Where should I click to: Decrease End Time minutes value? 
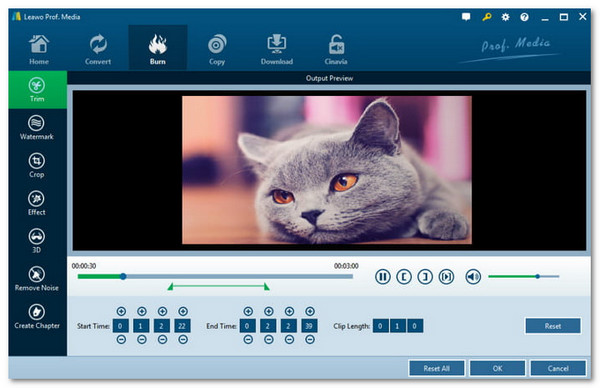269,339
